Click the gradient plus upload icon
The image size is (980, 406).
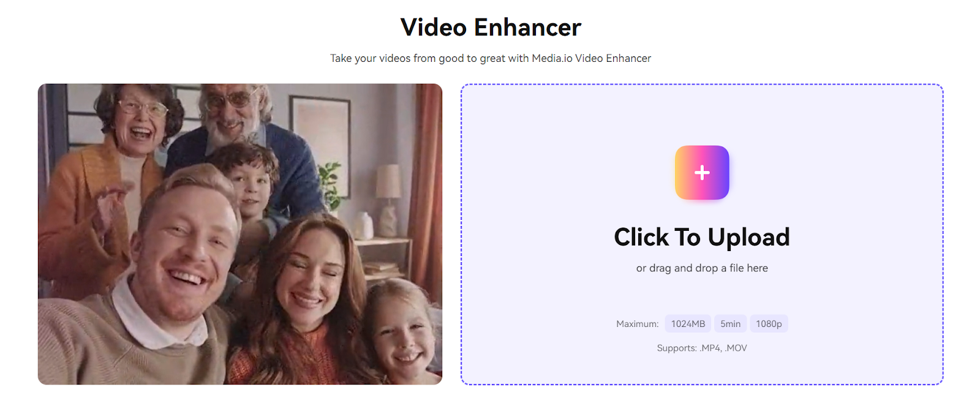702,173
